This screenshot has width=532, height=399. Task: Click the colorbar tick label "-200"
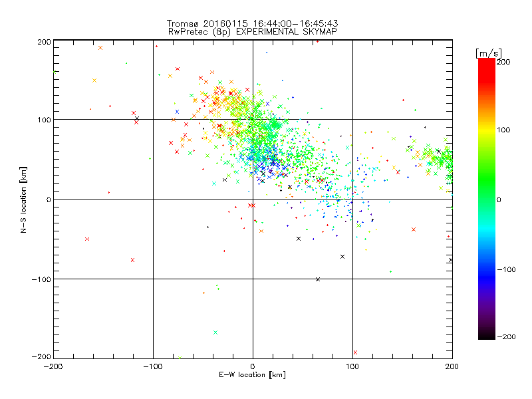(506, 336)
